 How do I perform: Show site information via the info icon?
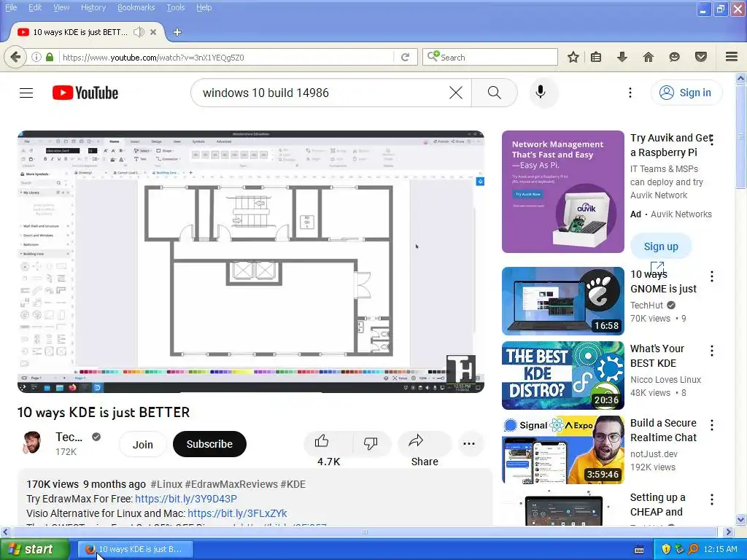click(x=36, y=57)
